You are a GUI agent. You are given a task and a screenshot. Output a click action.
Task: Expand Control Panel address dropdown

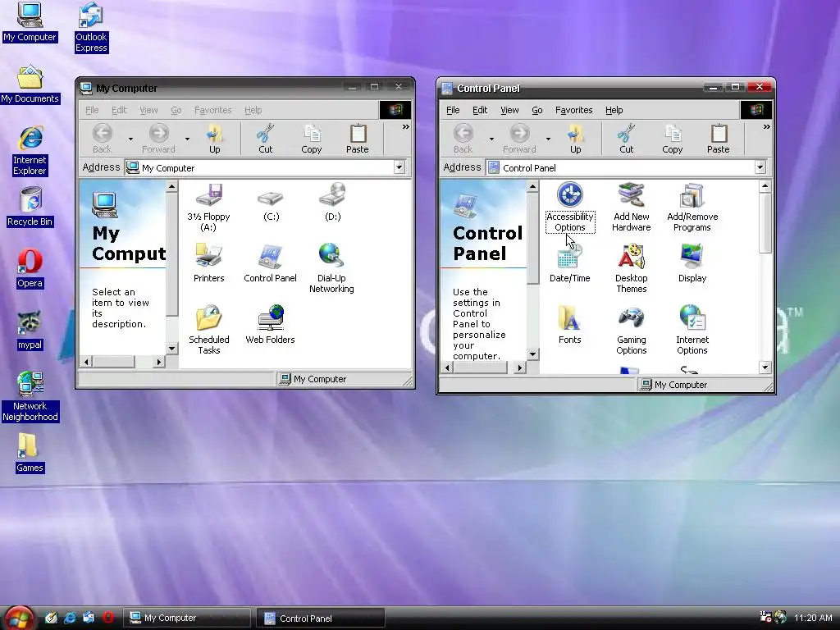point(760,167)
